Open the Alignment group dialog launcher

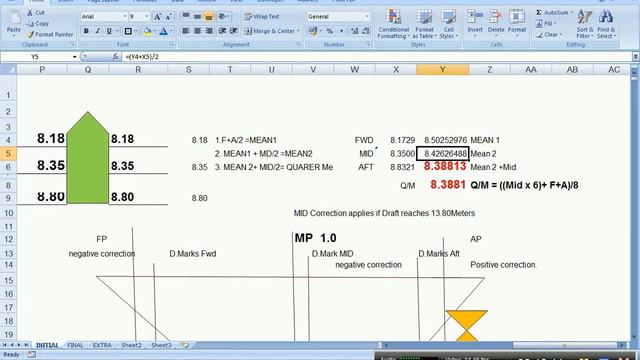coord(299,44)
